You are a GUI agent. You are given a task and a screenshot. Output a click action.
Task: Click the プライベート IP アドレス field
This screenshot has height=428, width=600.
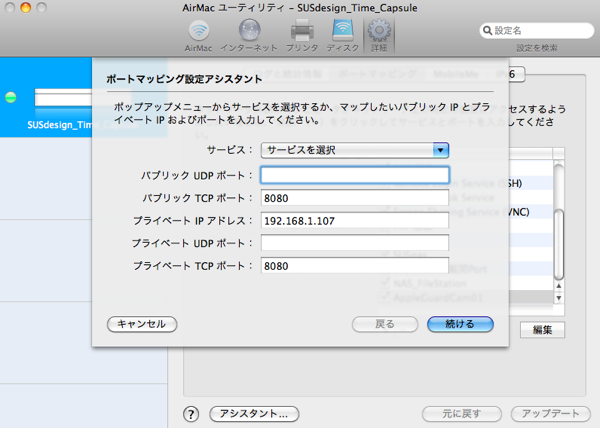pos(355,221)
